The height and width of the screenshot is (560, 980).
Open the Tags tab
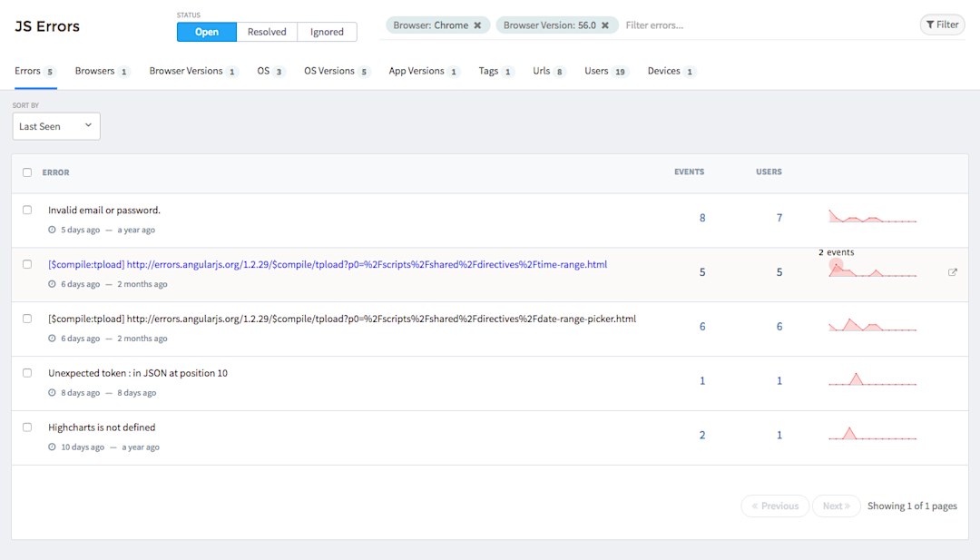coord(496,72)
